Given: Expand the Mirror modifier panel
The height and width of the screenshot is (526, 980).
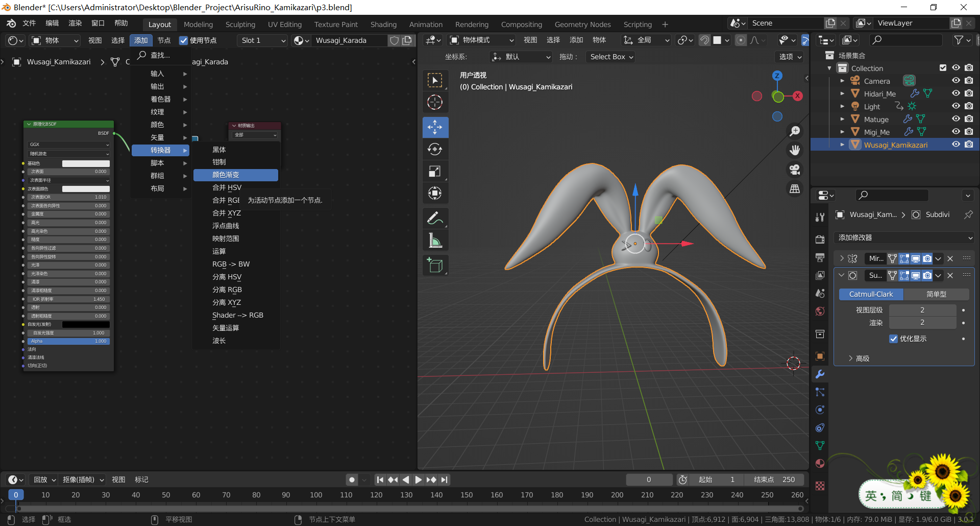Looking at the screenshot, I should (842, 258).
